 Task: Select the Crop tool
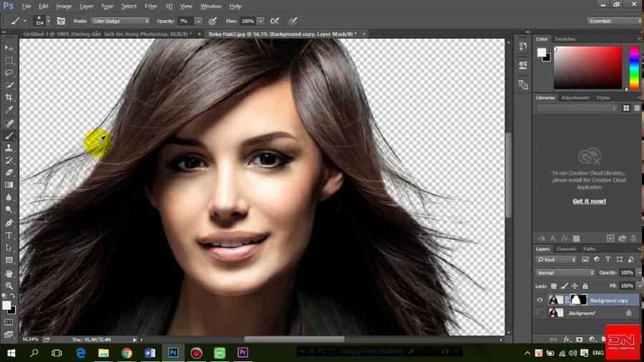tap(9, 97)
